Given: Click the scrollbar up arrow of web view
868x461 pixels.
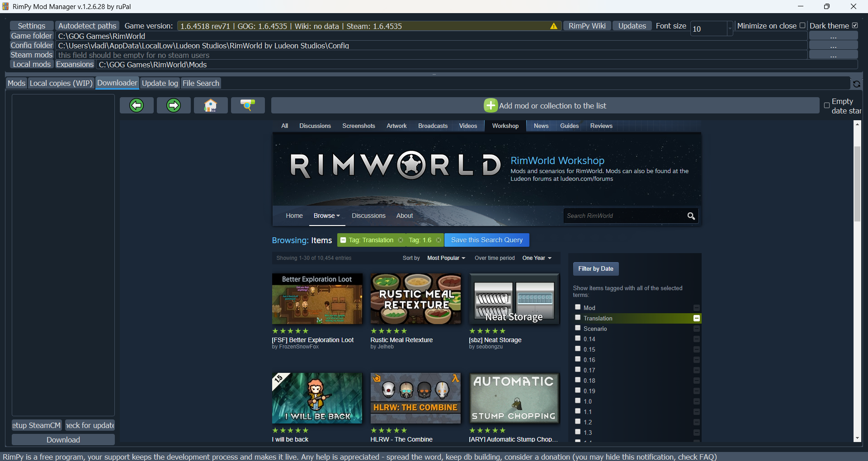Looking at the screenshot, I should tap(857, 124).
